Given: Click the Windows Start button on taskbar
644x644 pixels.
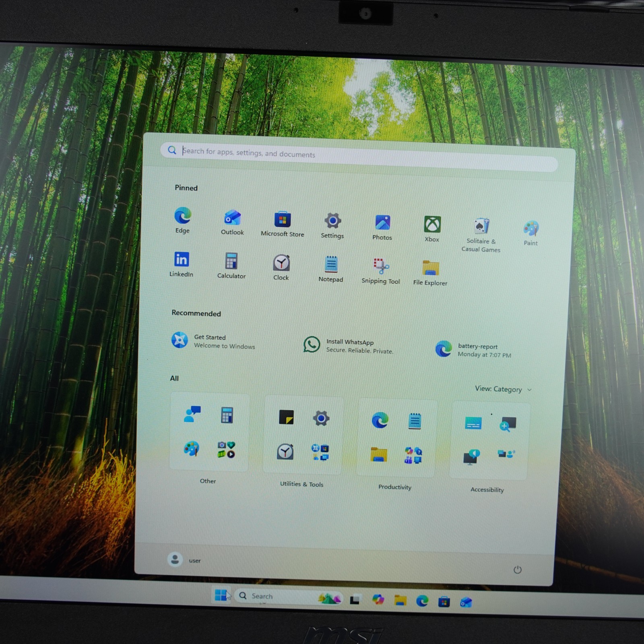Looking at the screenshot, I should pyautogui.click(x=221, y=595).
